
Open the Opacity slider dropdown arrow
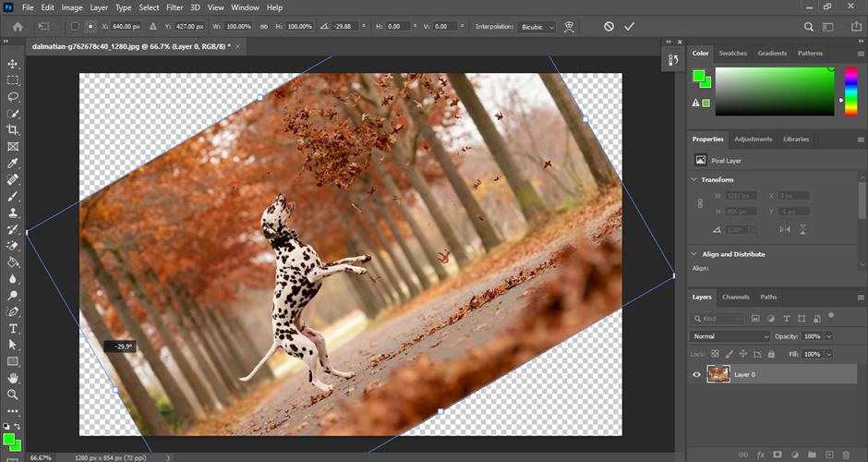coord(828,336)
